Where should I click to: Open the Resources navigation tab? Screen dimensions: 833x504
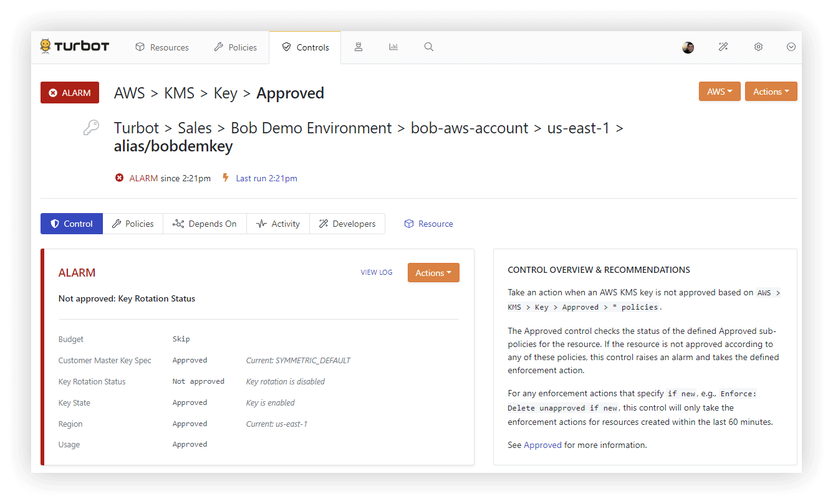(x=162, y=47)
